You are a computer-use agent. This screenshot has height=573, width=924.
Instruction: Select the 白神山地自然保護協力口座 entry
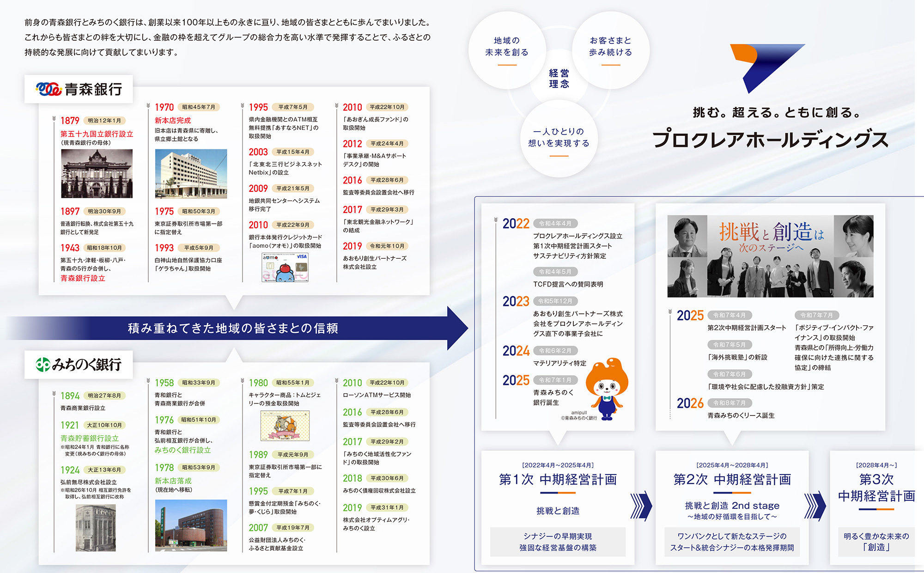click(188, 264)
